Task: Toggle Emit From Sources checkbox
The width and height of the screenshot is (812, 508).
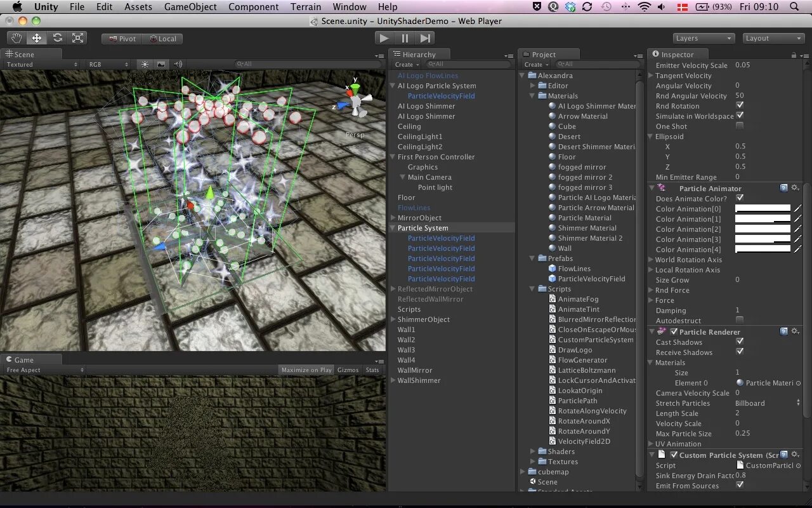Action: click(x=740, y=485)
